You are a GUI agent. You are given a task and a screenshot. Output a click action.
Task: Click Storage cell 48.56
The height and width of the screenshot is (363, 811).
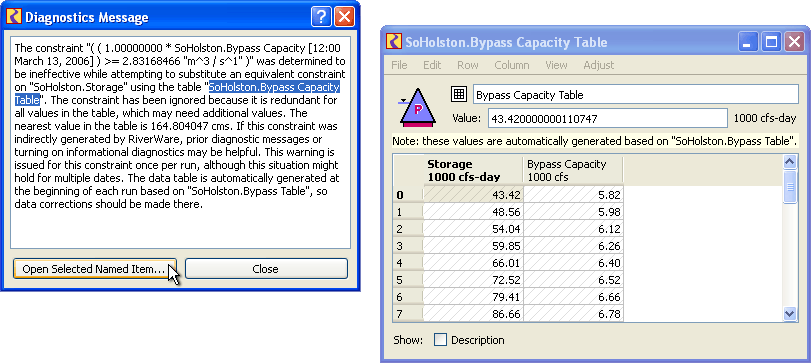(x=473, y=212)
